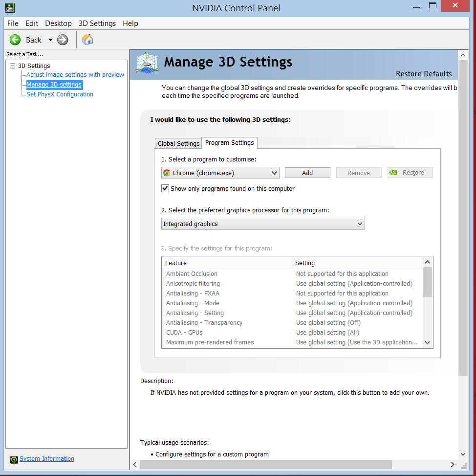Click the horizontal scrollbar thumb
This screenshot has width=476, height=476.
click(x=266, y=464)
